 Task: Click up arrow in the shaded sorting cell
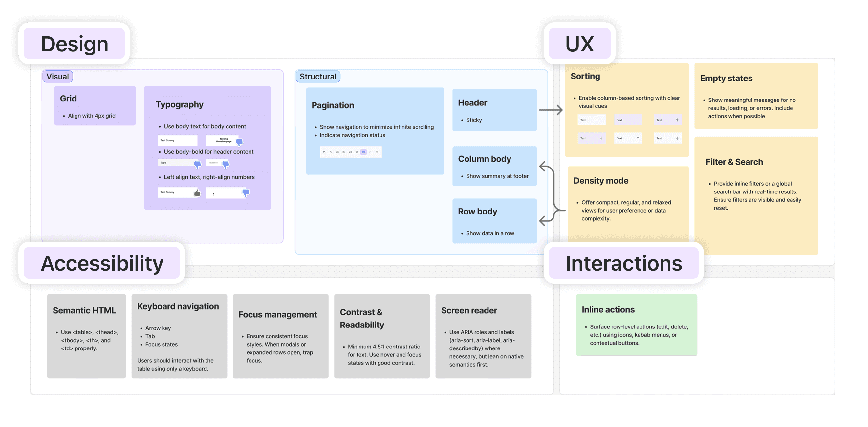[677, 120]
